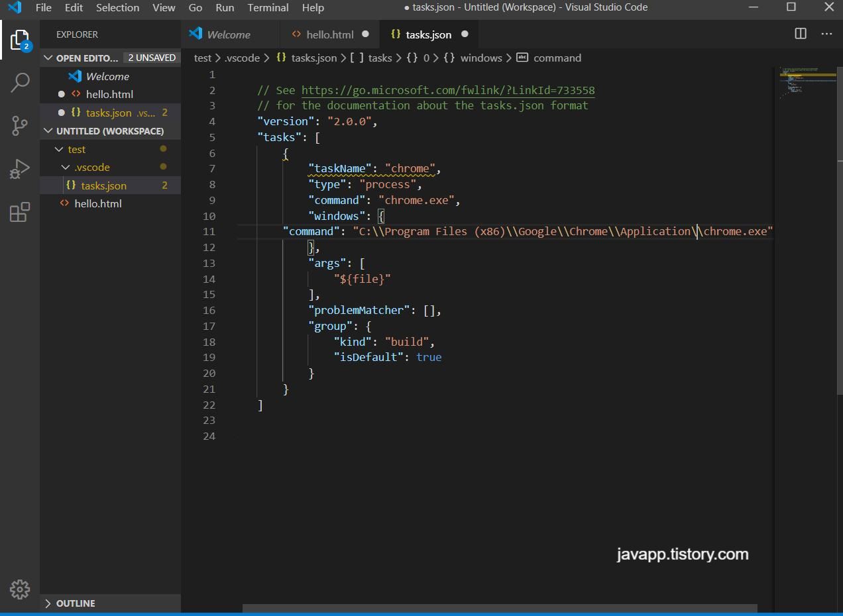This screenshot has width=843, height=616.
Task: Open the Manage gear menu
Action: (x=20, y=589)
